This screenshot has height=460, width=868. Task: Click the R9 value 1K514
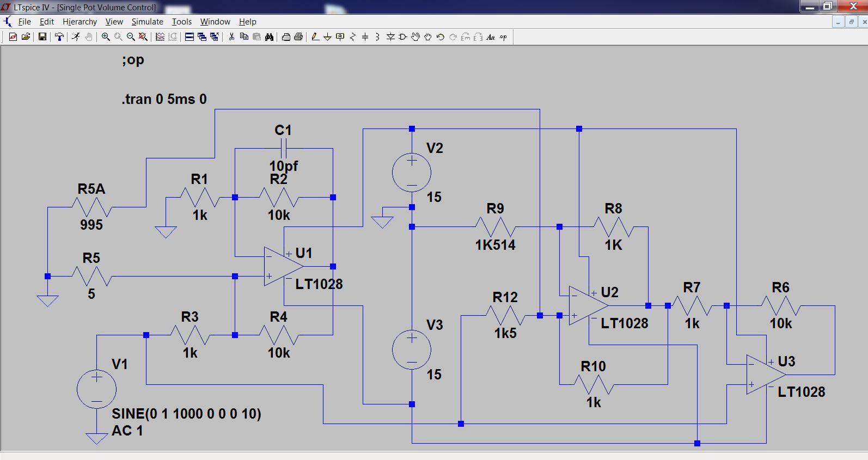pyautogui.click(x=495, y=245)
